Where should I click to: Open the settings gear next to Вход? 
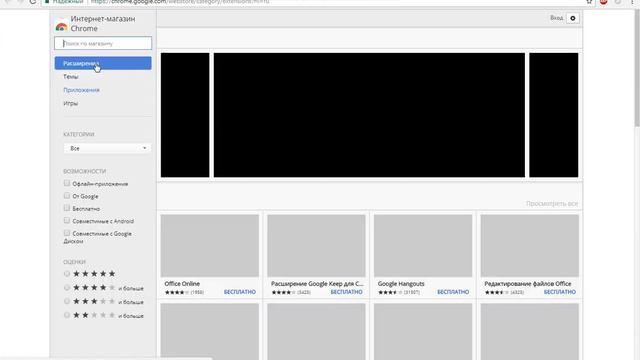tap(573, 18)
